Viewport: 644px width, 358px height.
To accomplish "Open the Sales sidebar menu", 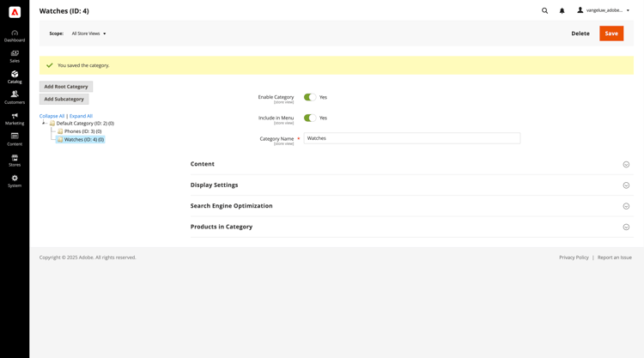I will click(15, 57).
